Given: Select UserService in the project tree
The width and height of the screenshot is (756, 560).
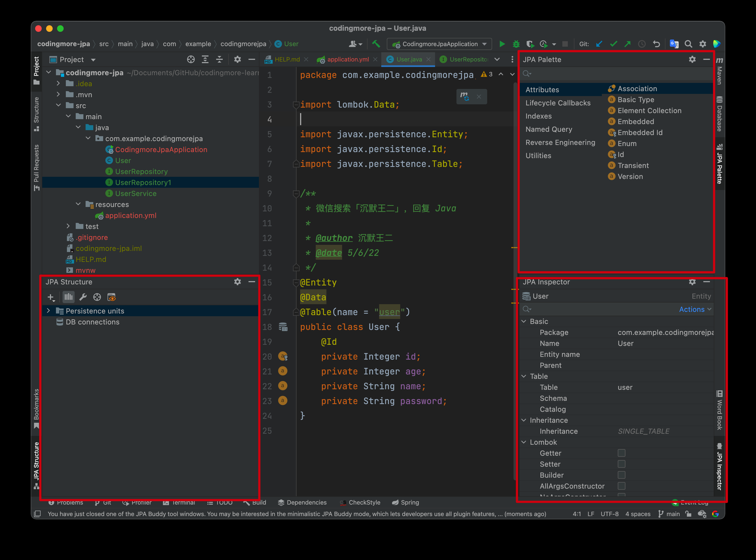Looking at the screenshot, I should point(136,194).
